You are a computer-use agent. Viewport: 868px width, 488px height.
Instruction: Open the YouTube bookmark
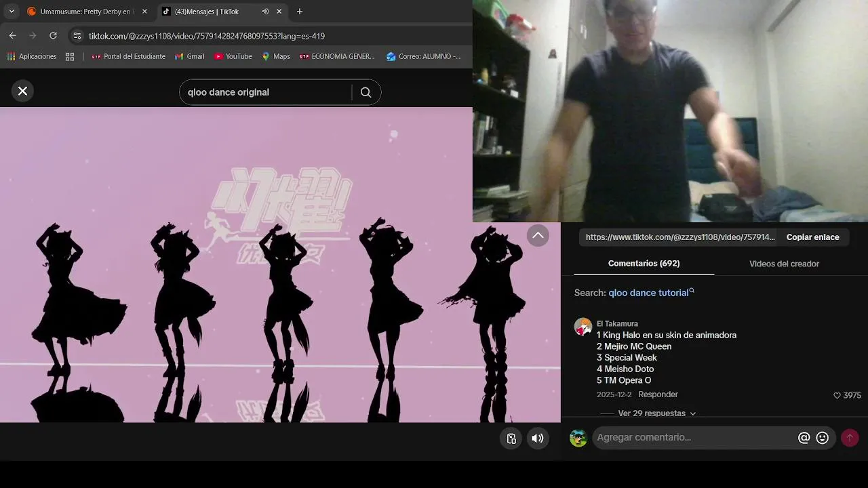click(233, 56)
